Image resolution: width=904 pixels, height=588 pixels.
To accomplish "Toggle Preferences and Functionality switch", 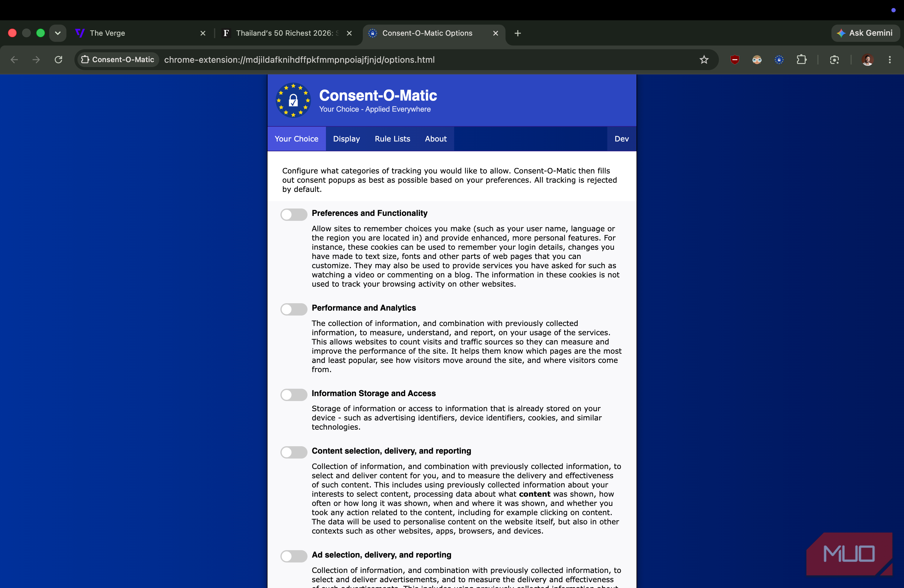I will tap(294, 214).
